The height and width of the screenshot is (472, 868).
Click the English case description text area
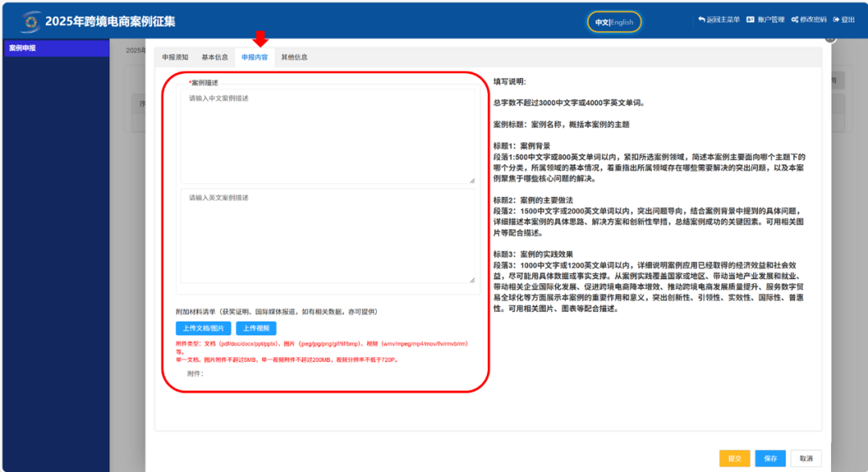(328, 236)
